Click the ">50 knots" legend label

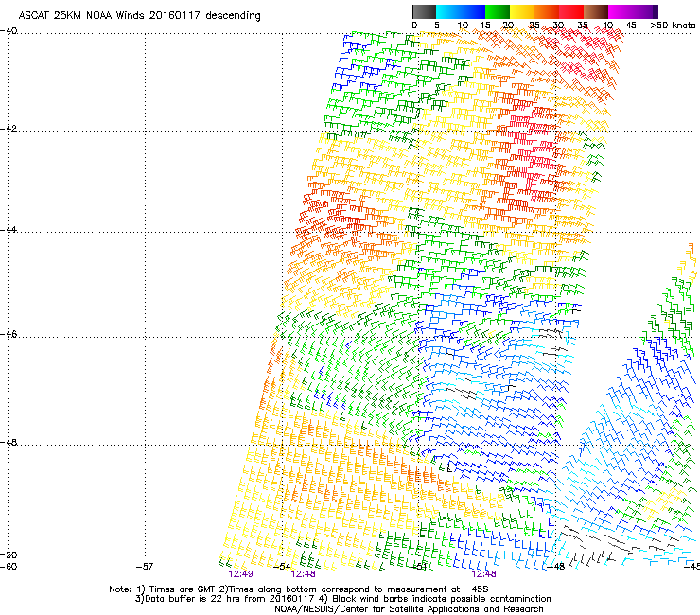pyautogui.click(x=673, y=26)
